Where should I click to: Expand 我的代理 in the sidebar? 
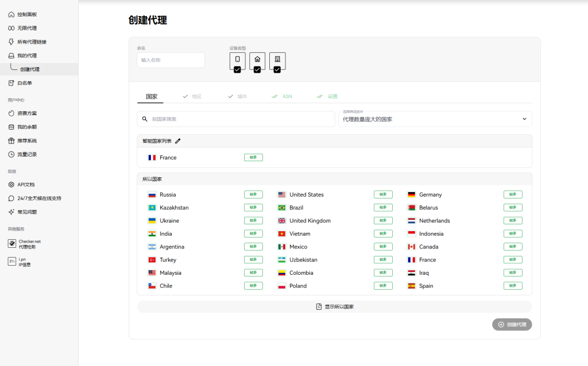pos(26,56)
